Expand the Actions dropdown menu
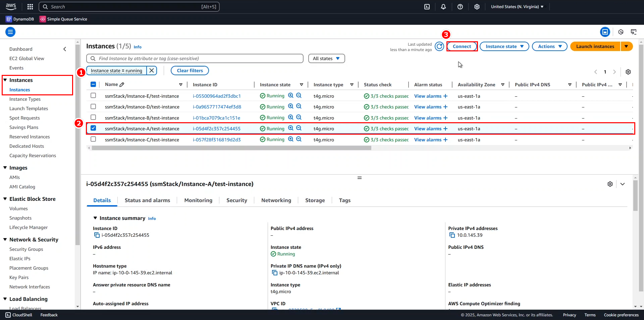644x320 pixels. (549, 46)
